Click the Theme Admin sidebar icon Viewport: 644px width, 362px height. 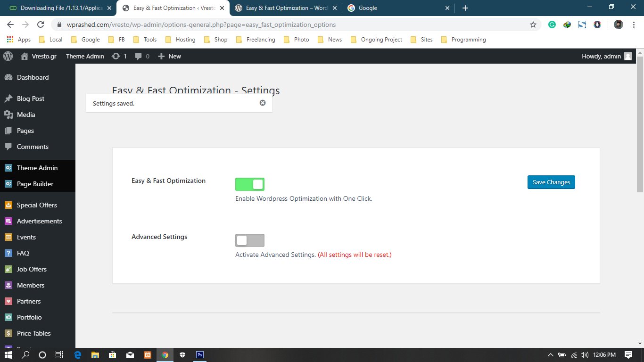[x=8, y=168]
